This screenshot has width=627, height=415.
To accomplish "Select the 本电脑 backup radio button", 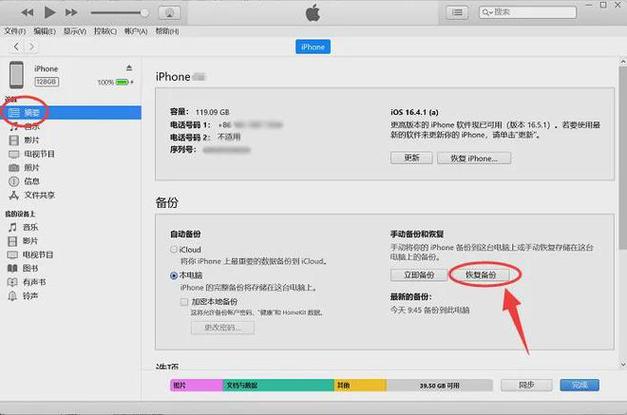I will click(174, 275).
